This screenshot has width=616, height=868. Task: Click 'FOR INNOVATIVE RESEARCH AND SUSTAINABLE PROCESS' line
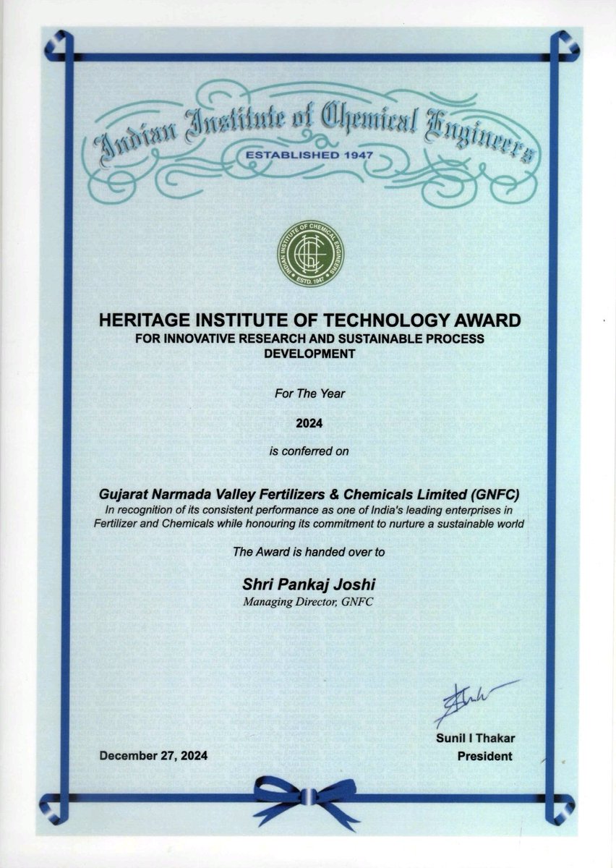[309, 338]
